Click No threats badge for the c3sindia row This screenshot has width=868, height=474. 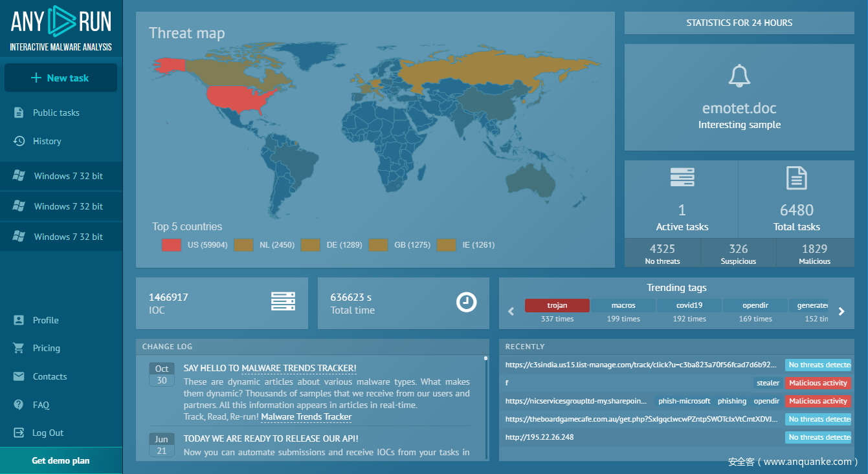818,365
